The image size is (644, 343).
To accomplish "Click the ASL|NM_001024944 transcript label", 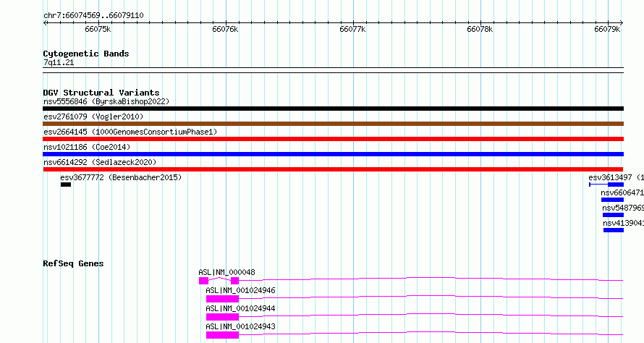I will coord(240,308).
